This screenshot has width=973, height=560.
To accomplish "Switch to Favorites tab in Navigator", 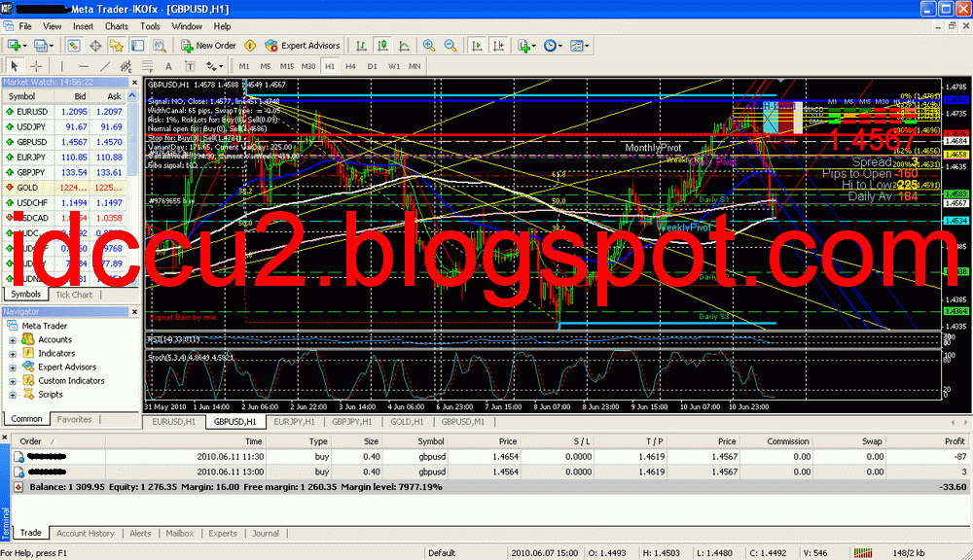I will click(x=75, y=419).
